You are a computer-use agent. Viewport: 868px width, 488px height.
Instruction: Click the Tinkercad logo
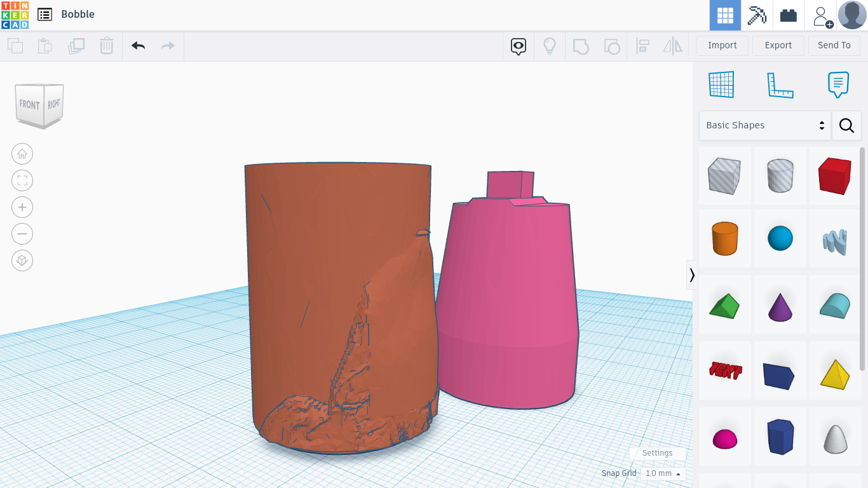click(15, 15)
